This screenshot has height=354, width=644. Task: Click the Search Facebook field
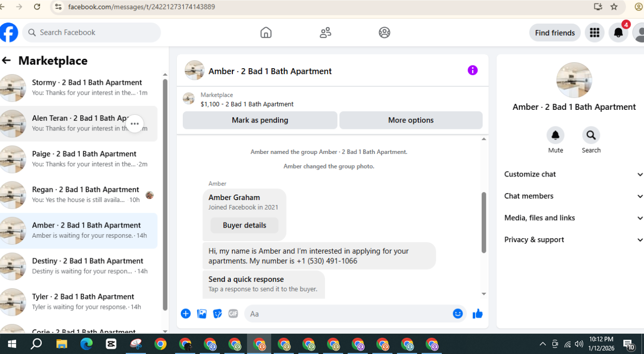click(92, 33)
